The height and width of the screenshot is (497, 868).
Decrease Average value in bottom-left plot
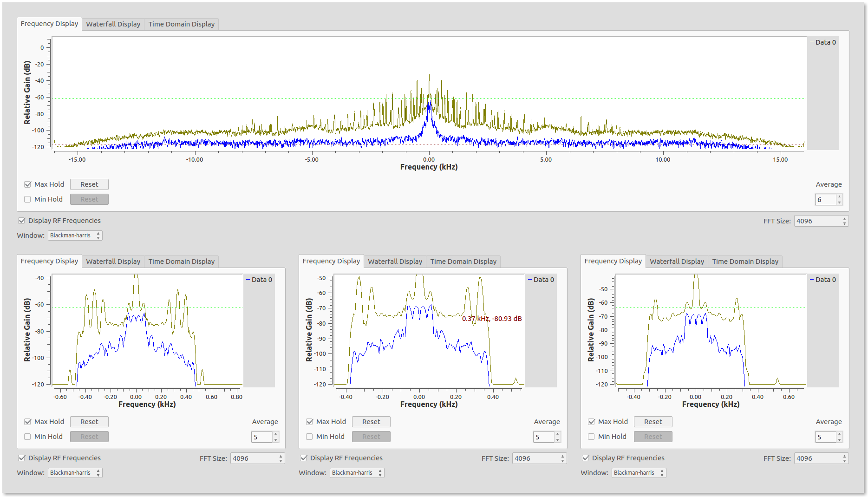pos(275,439)
